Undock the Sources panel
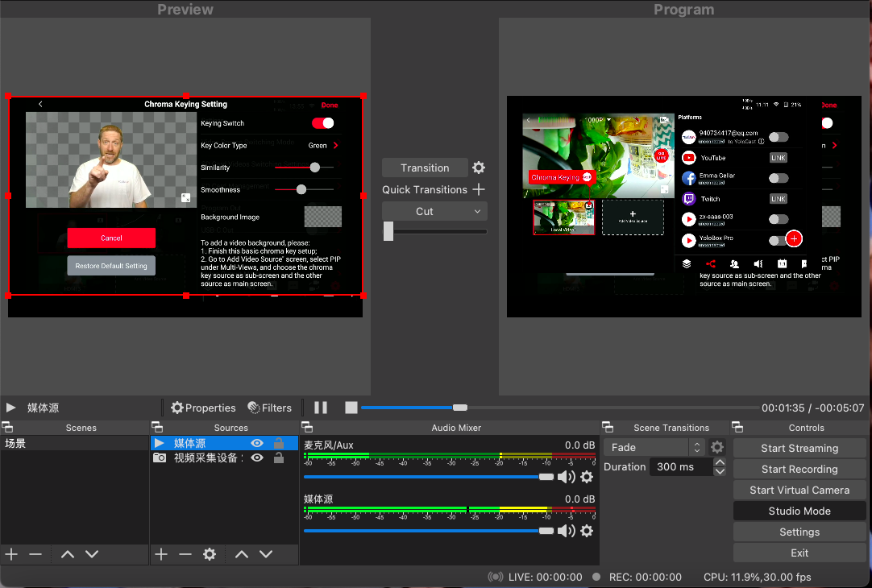 coord(157,428)
